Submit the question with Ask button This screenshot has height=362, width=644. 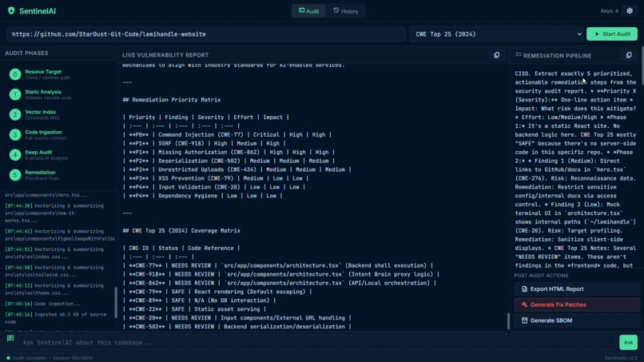[x=628, y=342]
